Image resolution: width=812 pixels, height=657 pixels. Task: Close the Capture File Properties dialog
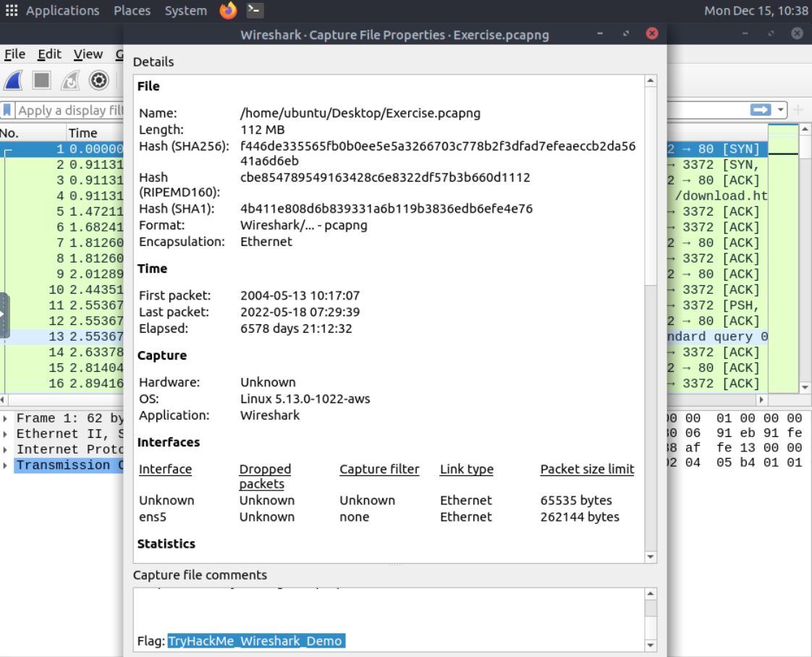[651, 34]
